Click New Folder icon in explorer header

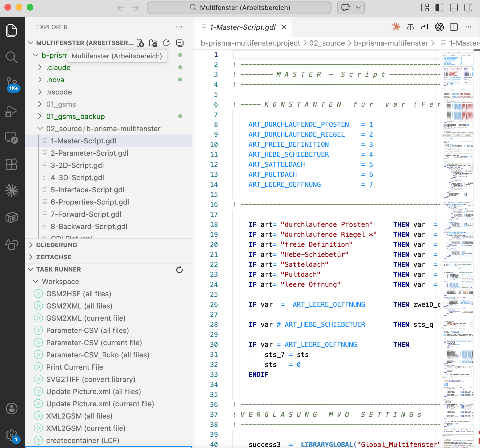[153, 43]
